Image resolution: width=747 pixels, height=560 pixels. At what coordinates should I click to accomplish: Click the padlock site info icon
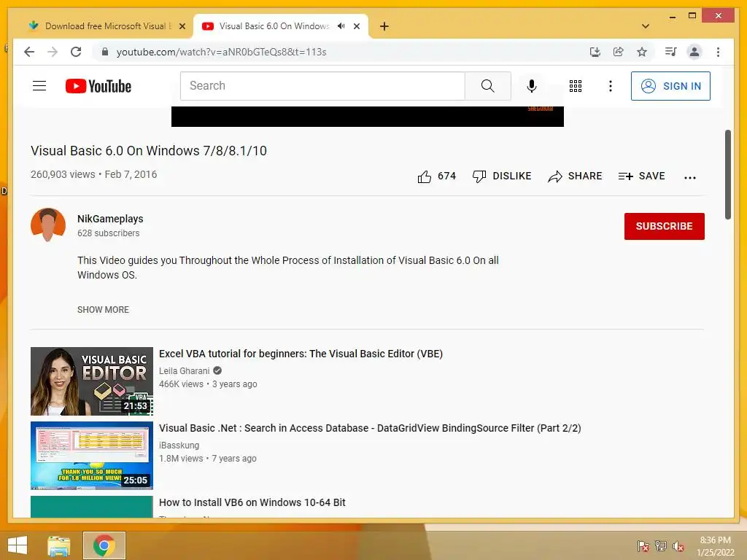105,52
